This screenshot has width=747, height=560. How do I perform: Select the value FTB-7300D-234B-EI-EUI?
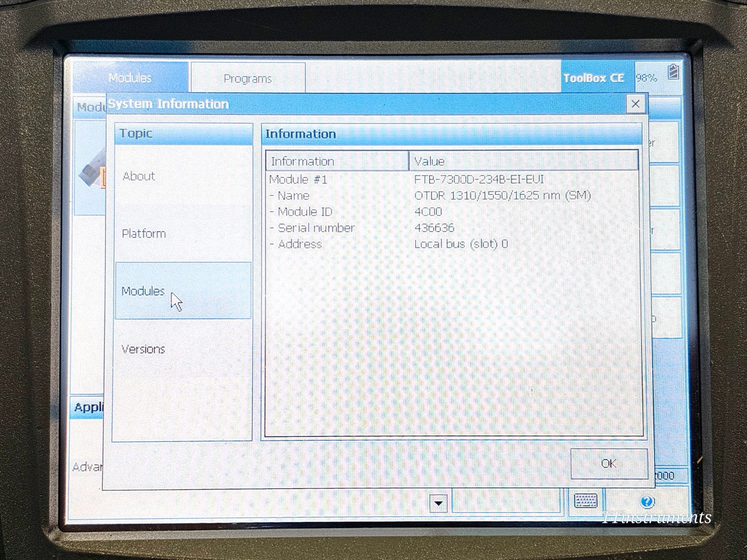[x=479, y=179]
